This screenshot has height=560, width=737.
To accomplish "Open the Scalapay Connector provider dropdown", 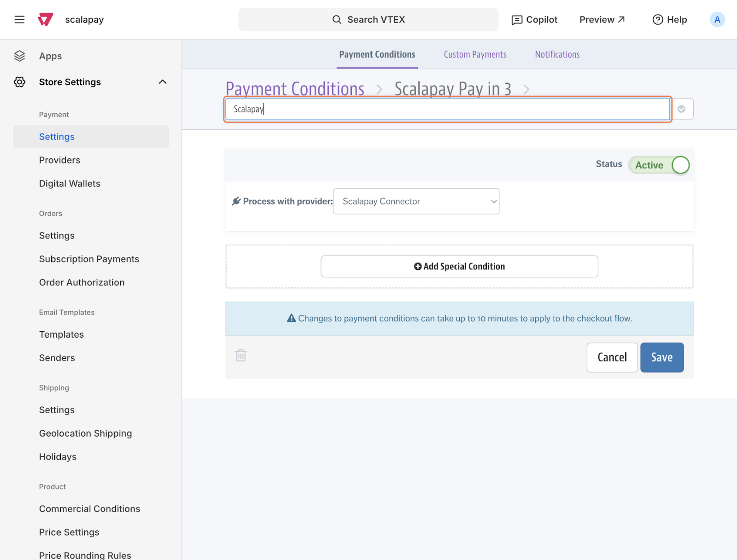I will pyautogui.click(x=416, y=201).
